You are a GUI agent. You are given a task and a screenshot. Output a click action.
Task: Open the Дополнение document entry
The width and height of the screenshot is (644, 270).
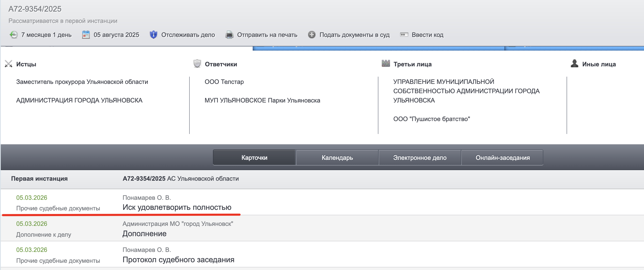tap(144, 234)
